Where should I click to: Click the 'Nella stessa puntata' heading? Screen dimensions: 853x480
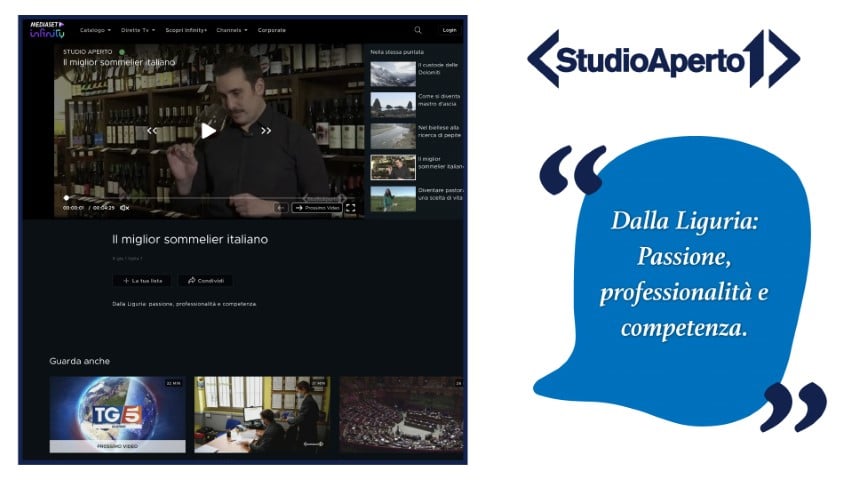397,52
